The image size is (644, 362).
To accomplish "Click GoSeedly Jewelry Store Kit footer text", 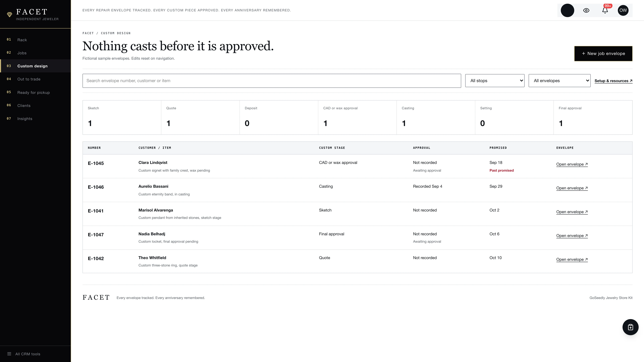I will [x=611, y=298].
